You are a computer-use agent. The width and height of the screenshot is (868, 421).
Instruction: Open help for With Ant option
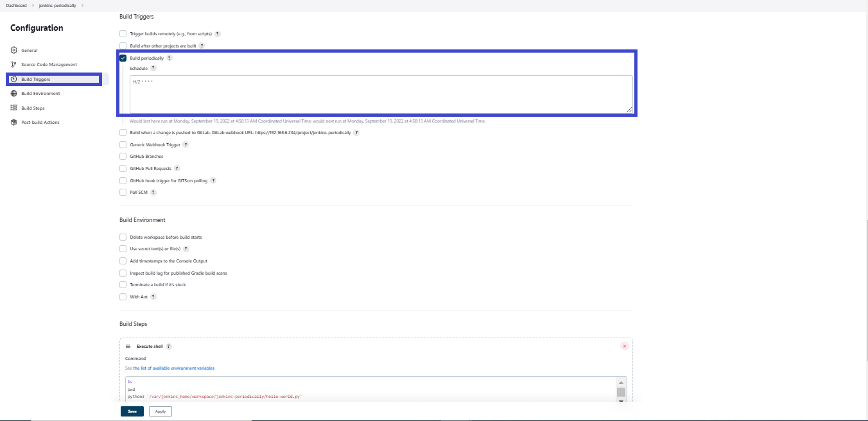pyautogui.click(x=153, y=296)
